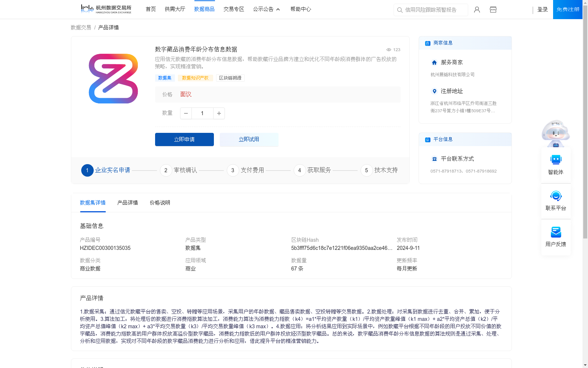Open 数据商品 navigation item
Image resolution: width=588 pixels, height=368 pixels.
click(204, 9)
